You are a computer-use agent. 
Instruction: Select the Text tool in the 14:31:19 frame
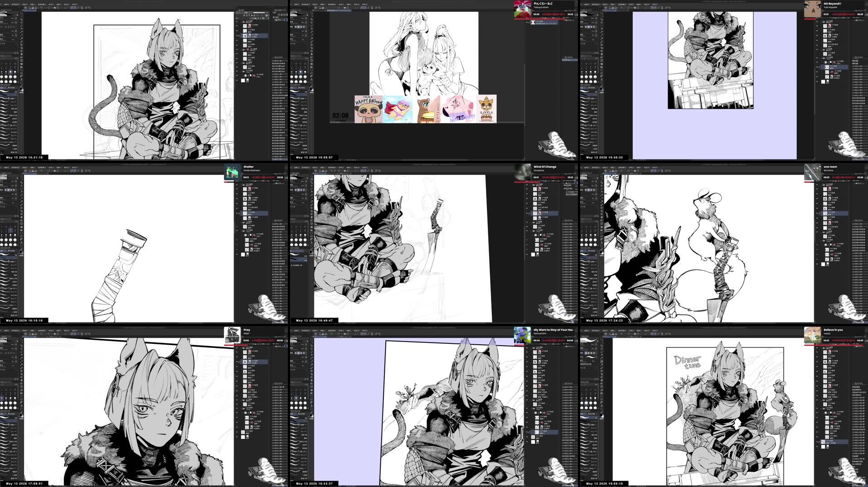[x=21, y=79]
